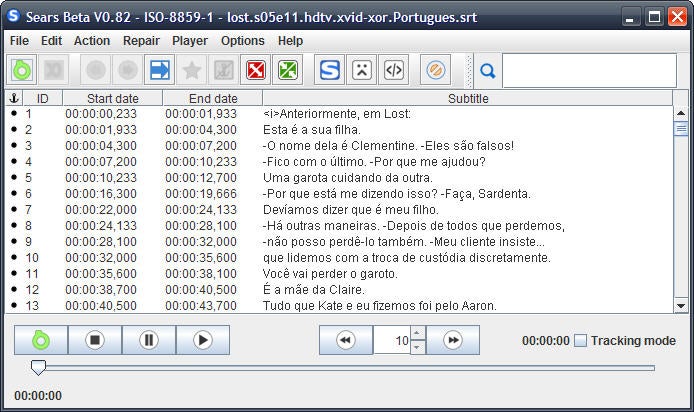Click the grey star toolbar icon
The height and width of the screenshot is (412, 694).
click(192, 70)
